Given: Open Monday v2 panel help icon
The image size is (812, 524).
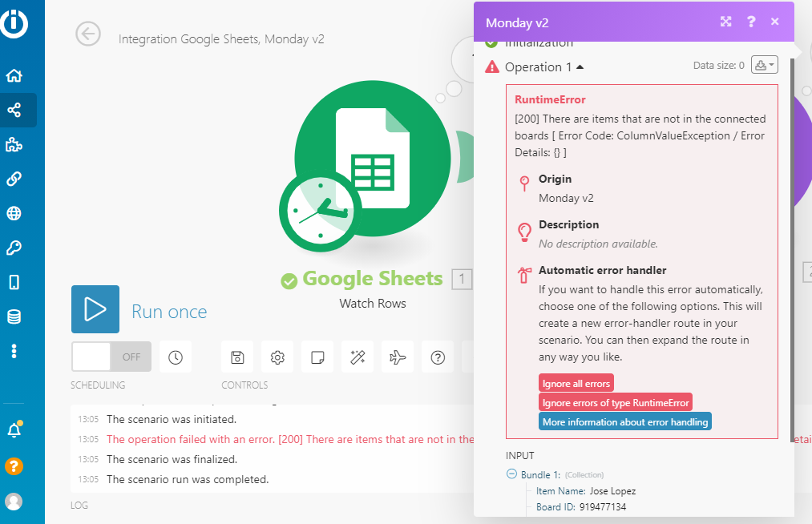Looking at the screenshot, I should (x=751, y=21).
